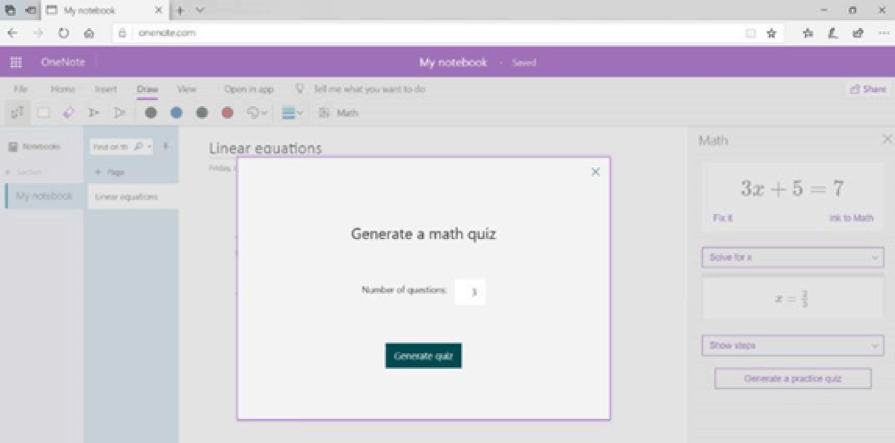Add browser favorite with star icon
The image size is (895, 443).
point(771,33)
